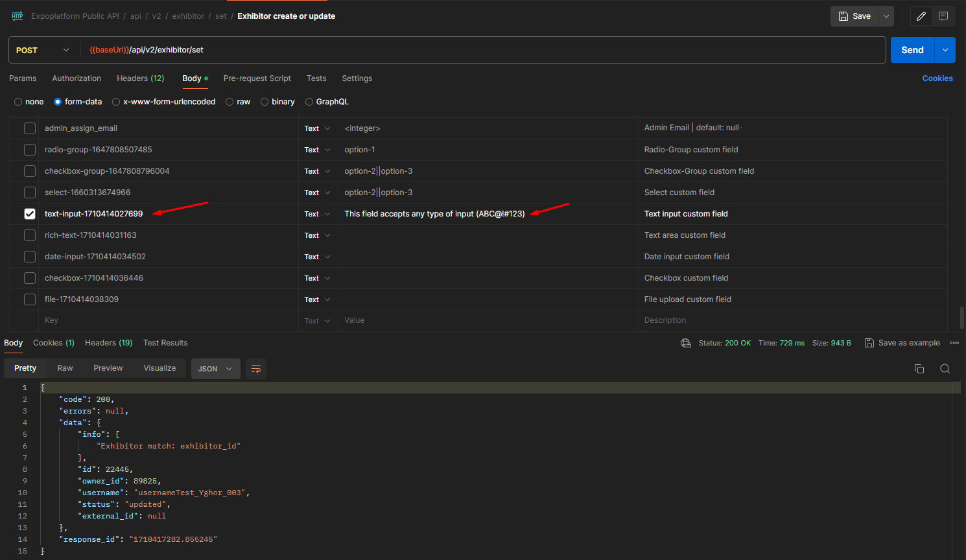Enable the checkbox-group-1647808796004 field
The image size is (966, 560).
click(x=29, y=170)
